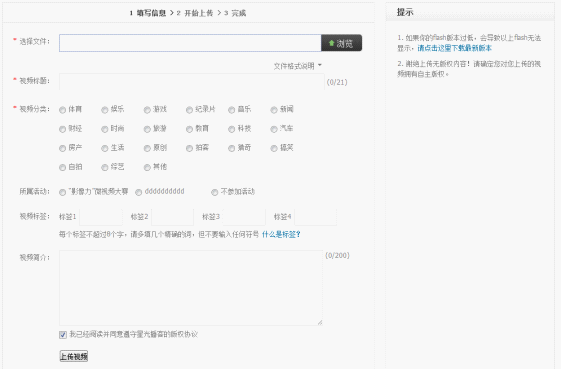The image size is (562, 370).
Task: Click into the 标签4 tag field
Action: pos(316,217)
